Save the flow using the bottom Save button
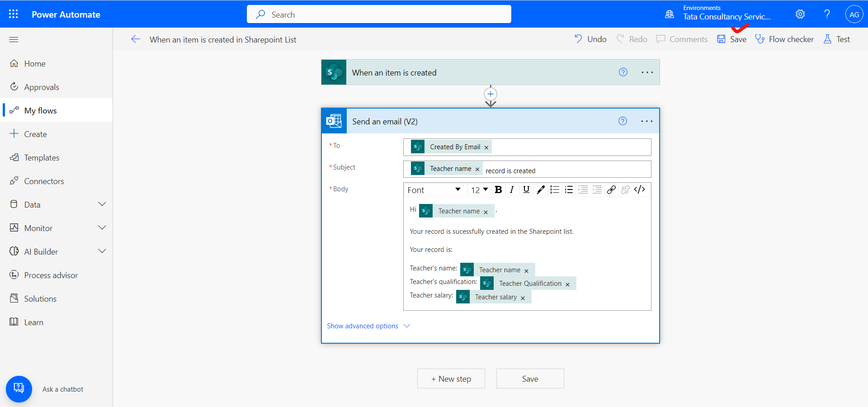 coord(529,379)
